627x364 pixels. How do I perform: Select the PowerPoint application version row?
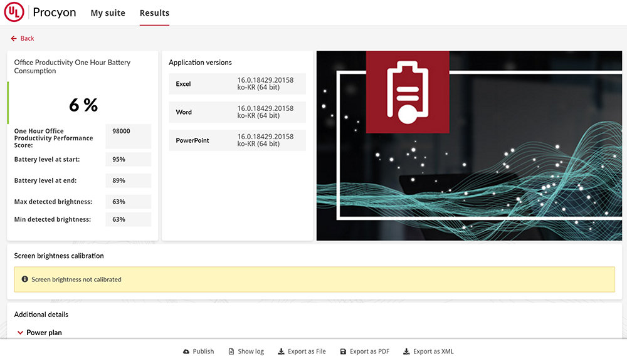[x=237, y=140]
